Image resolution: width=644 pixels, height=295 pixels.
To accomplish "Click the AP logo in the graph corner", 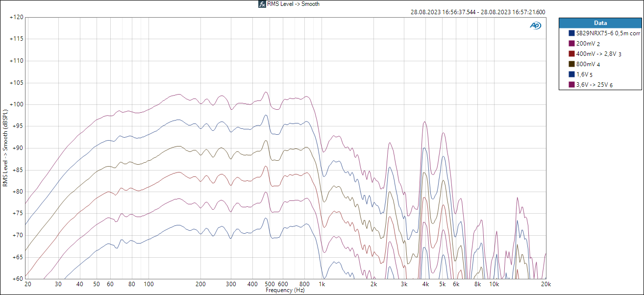I will [535, 25].
